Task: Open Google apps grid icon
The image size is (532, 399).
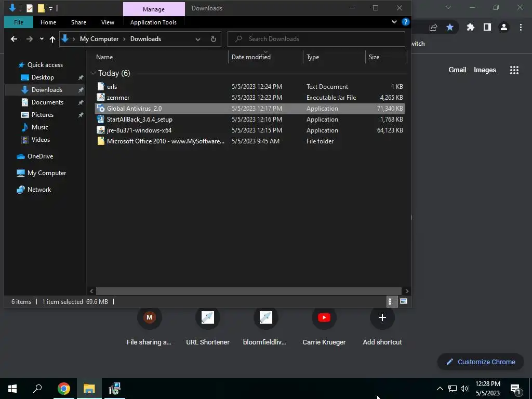Action: (514, 70)
